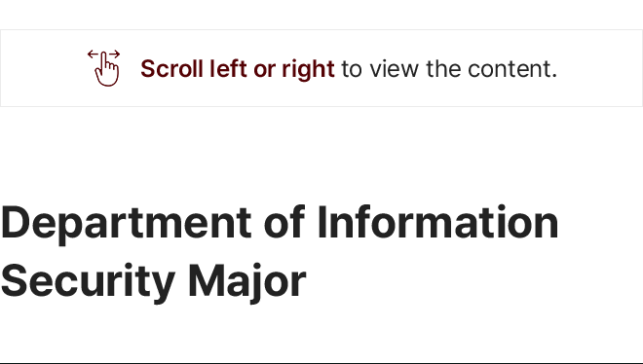Click the scroll hint banner box

tap(321, 68)
